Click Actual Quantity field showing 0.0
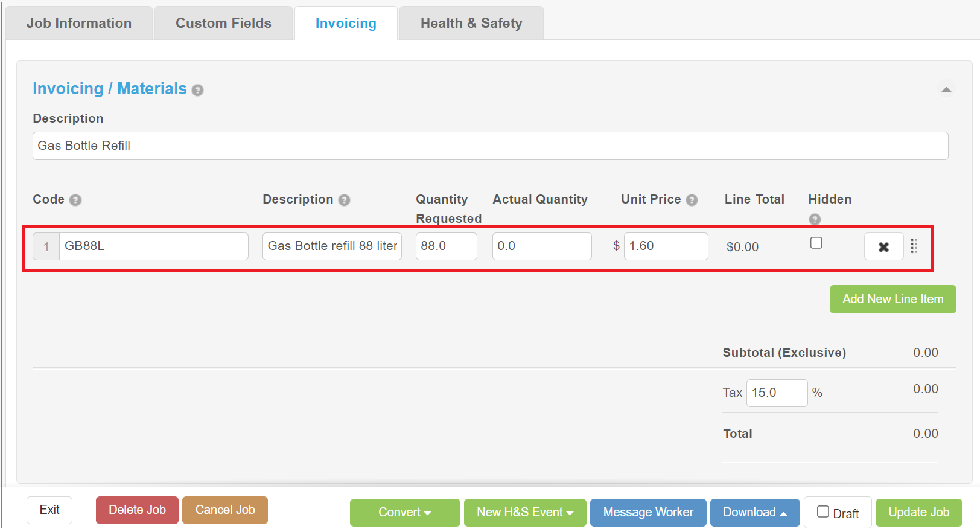The image size is (980, 529). (542, 246)
